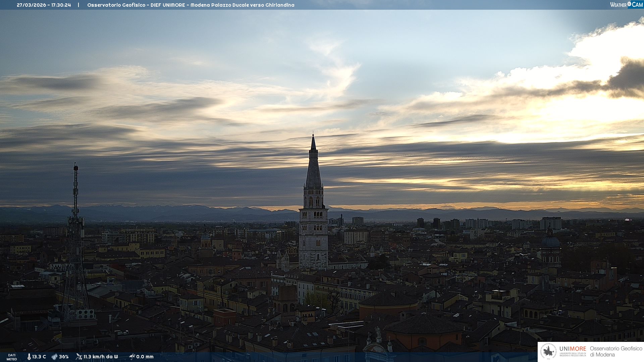Click the wind anemometer icon

[x=79, y=357]
